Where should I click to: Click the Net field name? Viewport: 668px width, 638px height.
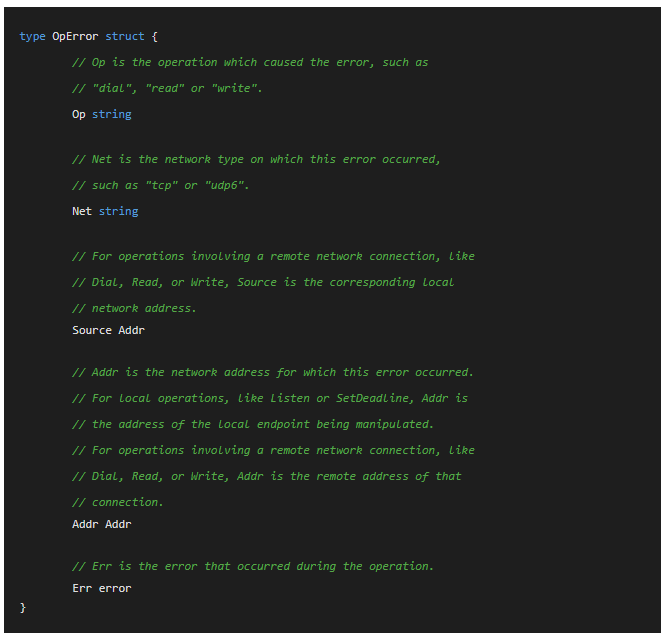pos(82,211)
